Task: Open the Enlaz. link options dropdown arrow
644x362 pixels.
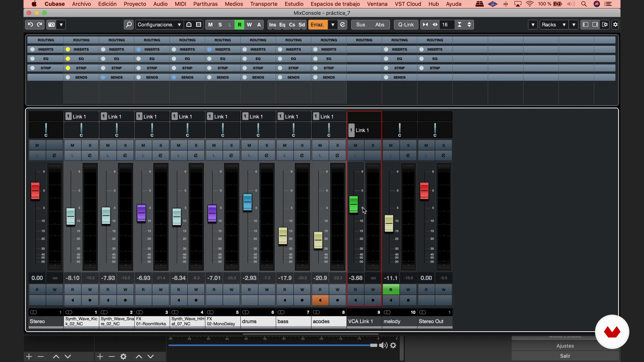Action: (x=333, y=24)
